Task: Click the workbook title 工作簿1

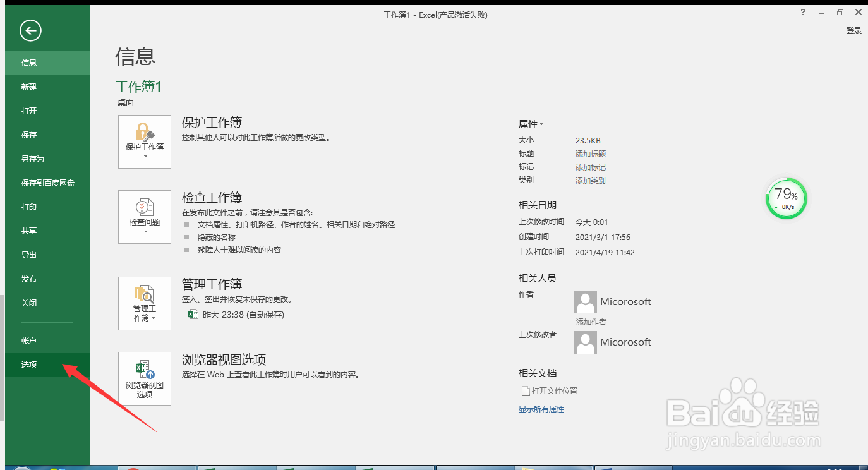Action: pos(138,87)
